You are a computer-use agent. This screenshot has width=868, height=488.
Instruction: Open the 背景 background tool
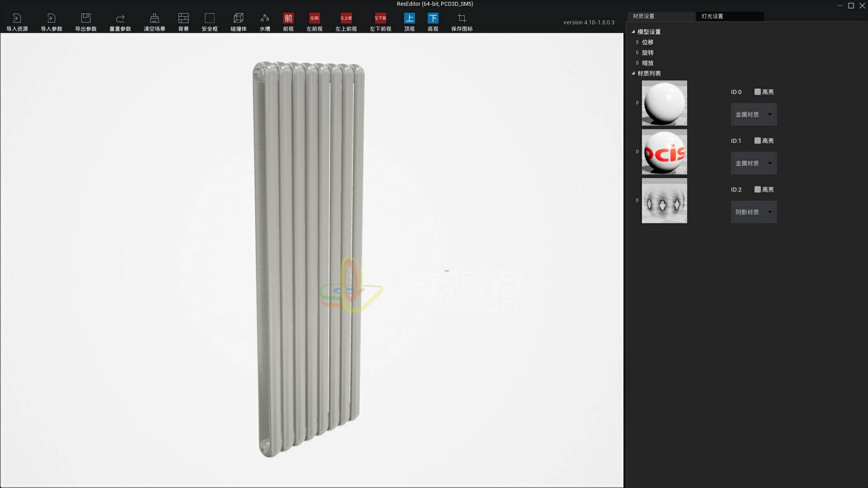(x=183, y=22)
